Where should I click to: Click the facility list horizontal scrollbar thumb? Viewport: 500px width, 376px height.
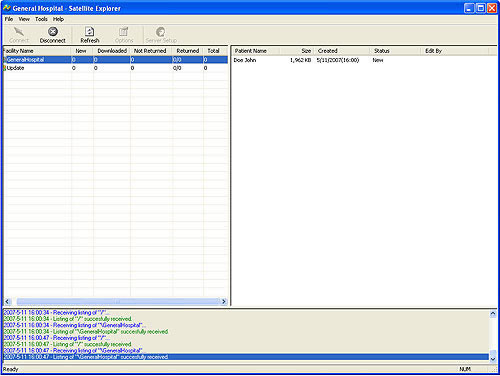(117, 302)
